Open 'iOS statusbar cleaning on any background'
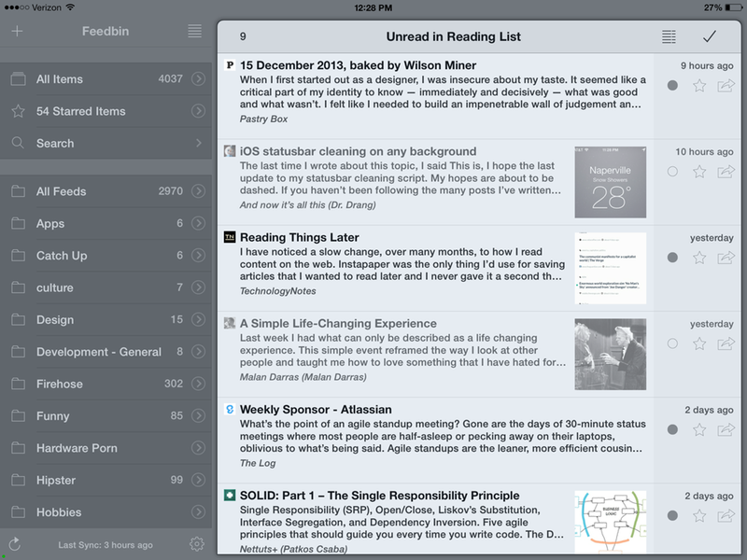The image size is (747, 560). 358,151
